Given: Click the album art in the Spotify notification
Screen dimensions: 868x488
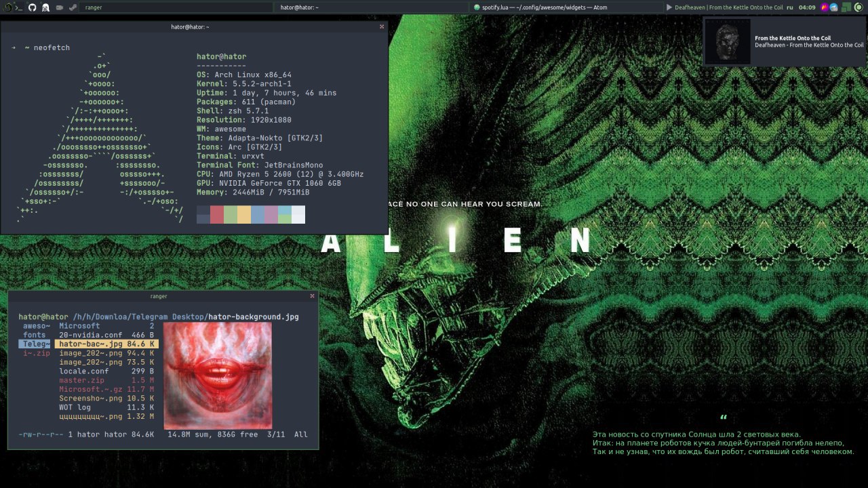Looking at the screenshot, I should pyautogui.click(x=728, y=42).
